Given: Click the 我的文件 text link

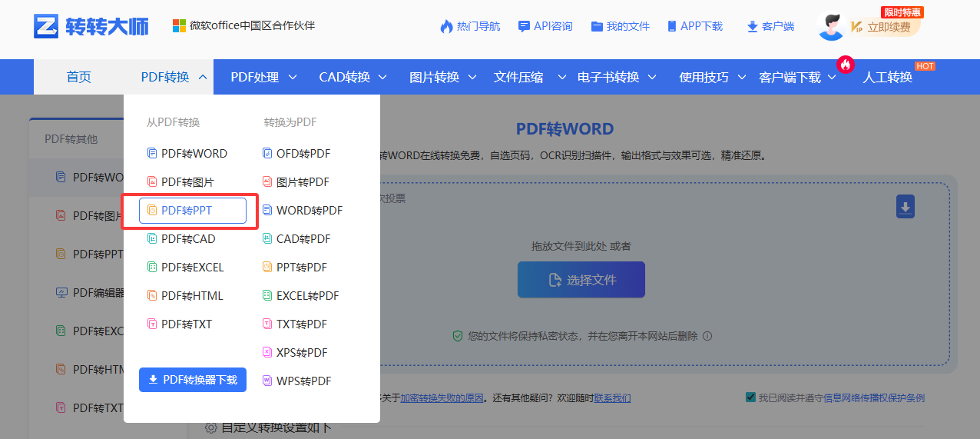Looking at the screenshot, I should 628,26.
